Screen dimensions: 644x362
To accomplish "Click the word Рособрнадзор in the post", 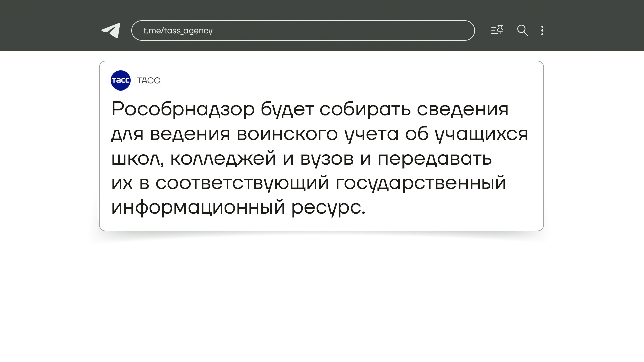I will tap(183, 109).
